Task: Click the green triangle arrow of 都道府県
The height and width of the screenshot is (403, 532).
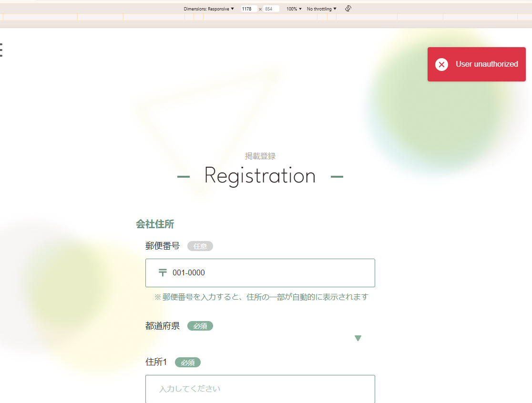Action: 358,338
